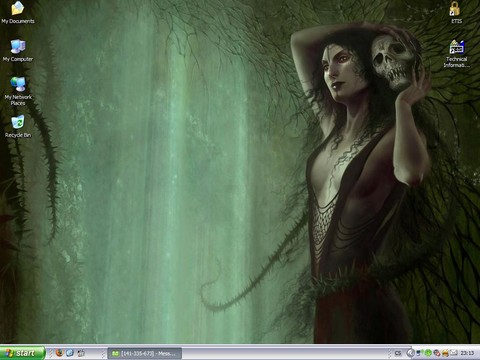Click the envelope mail tray icon
This screenshot has width=480, height=360.
(x=454, y=352)
